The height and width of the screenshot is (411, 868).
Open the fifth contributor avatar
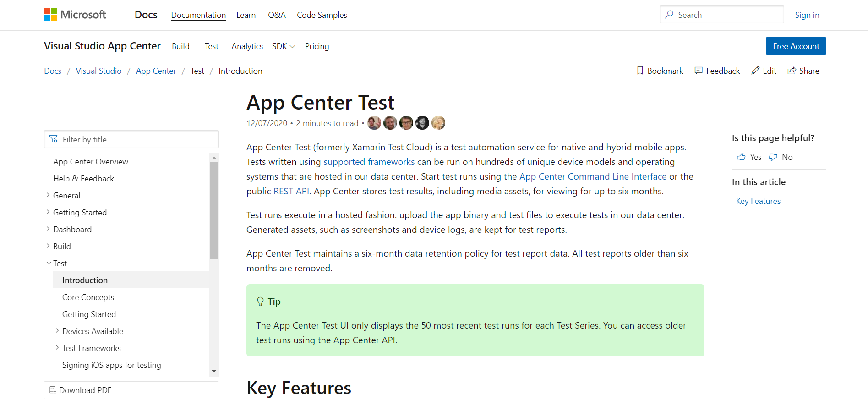[438, 123]
